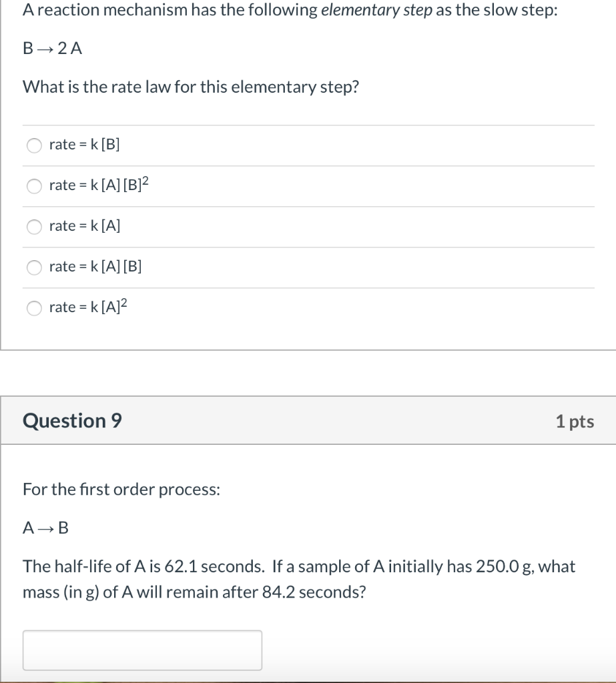616x683 pixels.
Task: Deselect the first rate law radio button
Action: click(x=34, y=145)
